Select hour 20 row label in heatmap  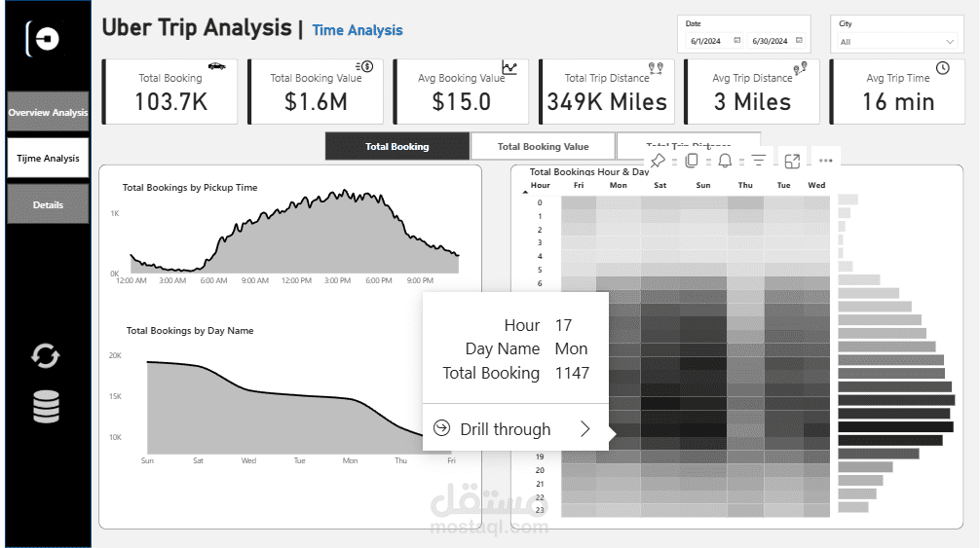540,470
